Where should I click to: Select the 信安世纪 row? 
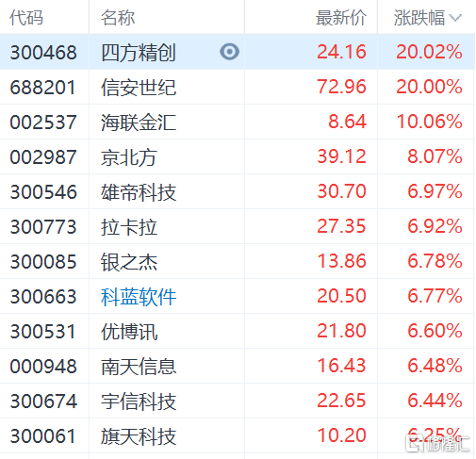(x=238, y=87)
